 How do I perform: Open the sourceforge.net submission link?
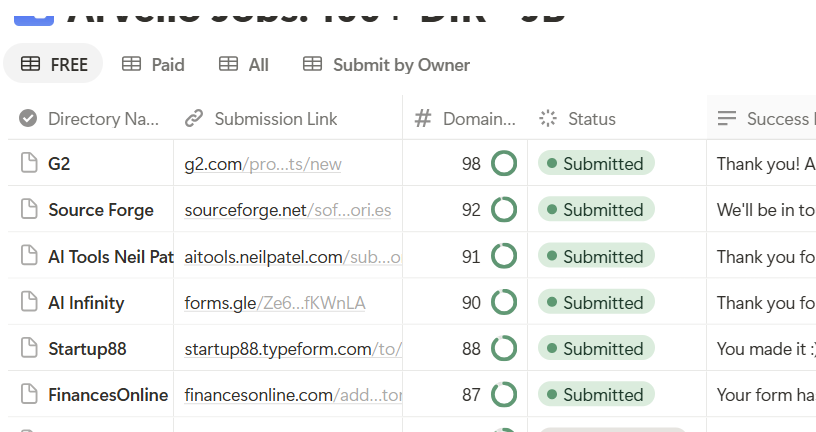pos(288,210)
